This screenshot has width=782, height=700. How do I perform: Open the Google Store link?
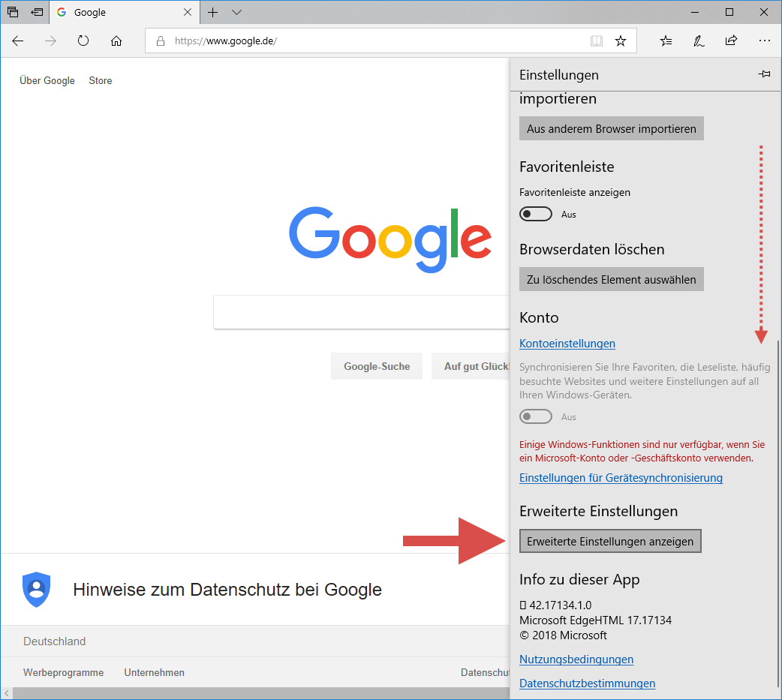coord(101,80)
